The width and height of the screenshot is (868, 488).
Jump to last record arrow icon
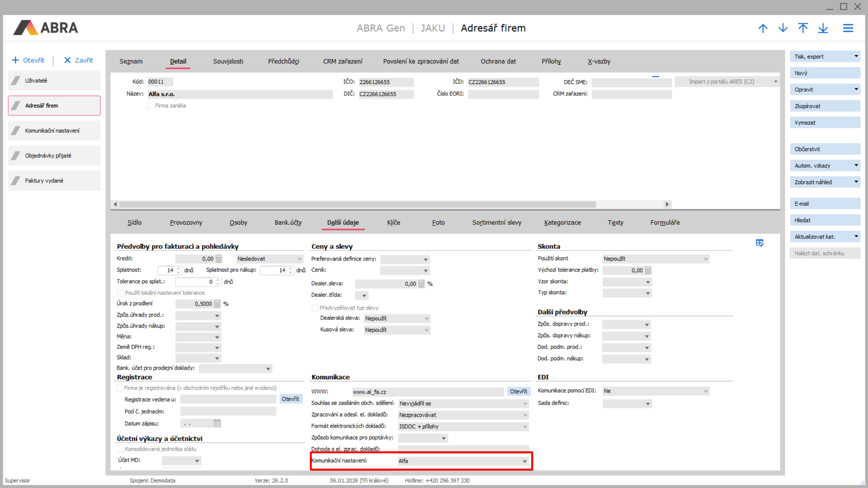tap(823, 28)
